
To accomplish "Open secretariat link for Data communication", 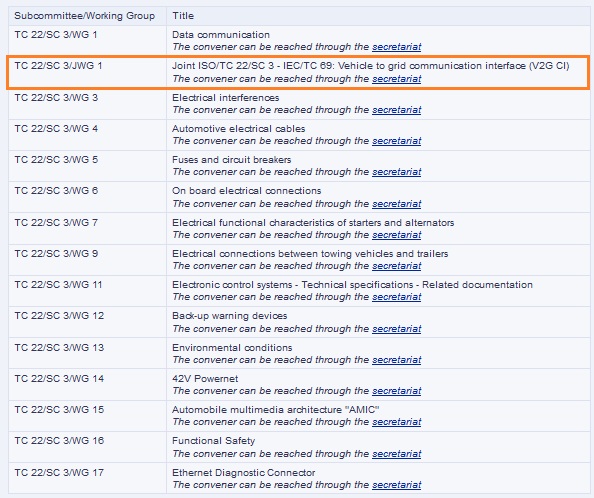I will point(396,47).
